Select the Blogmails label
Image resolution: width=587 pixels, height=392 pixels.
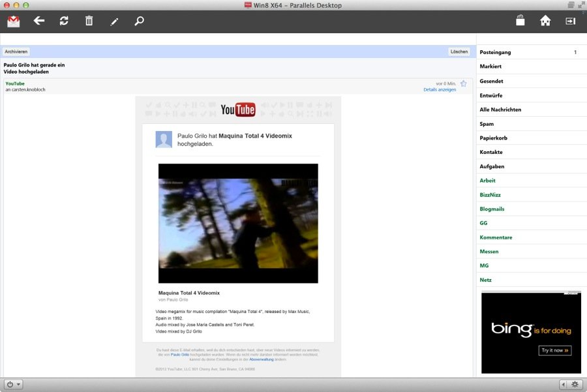(532, 209)
